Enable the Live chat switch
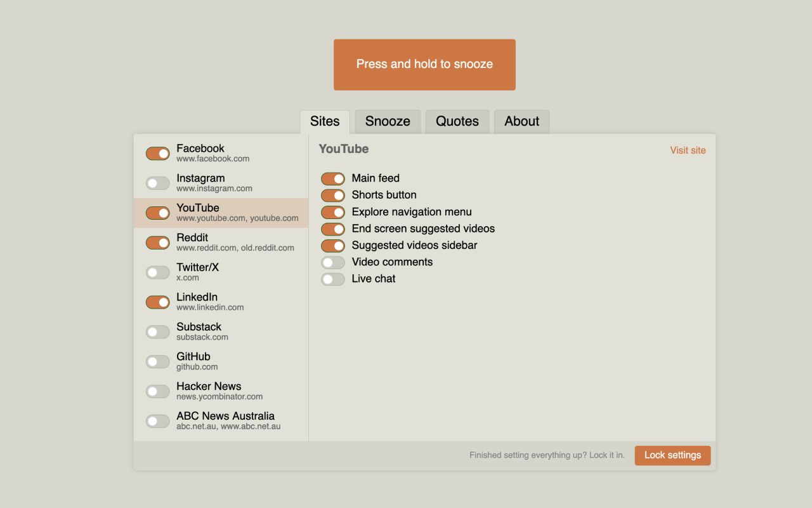The image size is (812, 508). (333, 279)
